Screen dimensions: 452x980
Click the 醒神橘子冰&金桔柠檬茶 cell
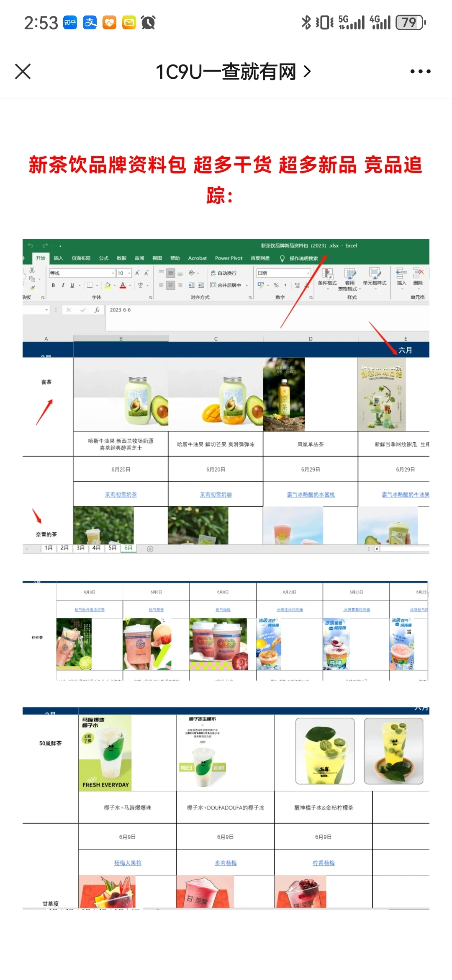324,807
